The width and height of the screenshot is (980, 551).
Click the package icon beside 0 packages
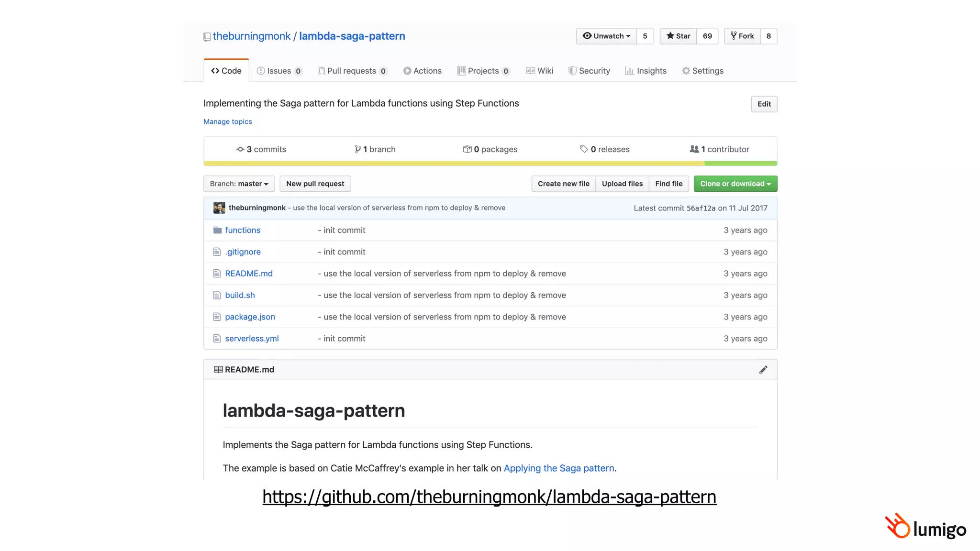coord(467,149)
